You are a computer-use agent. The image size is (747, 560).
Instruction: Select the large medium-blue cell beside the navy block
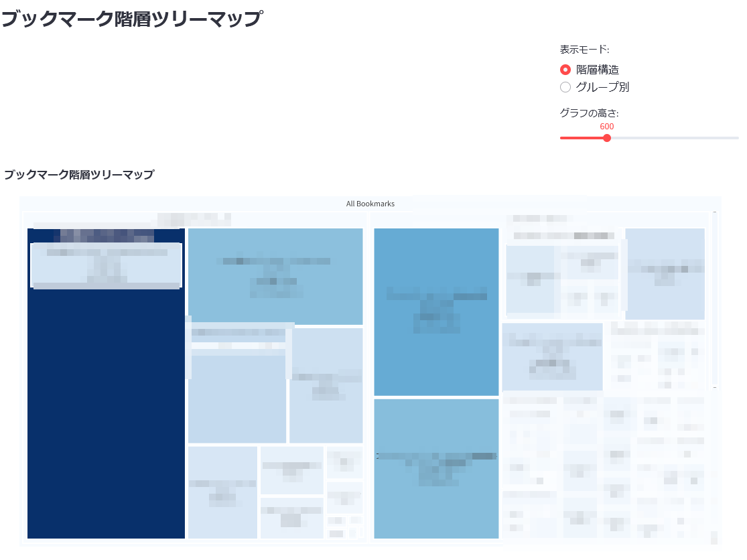275,275
